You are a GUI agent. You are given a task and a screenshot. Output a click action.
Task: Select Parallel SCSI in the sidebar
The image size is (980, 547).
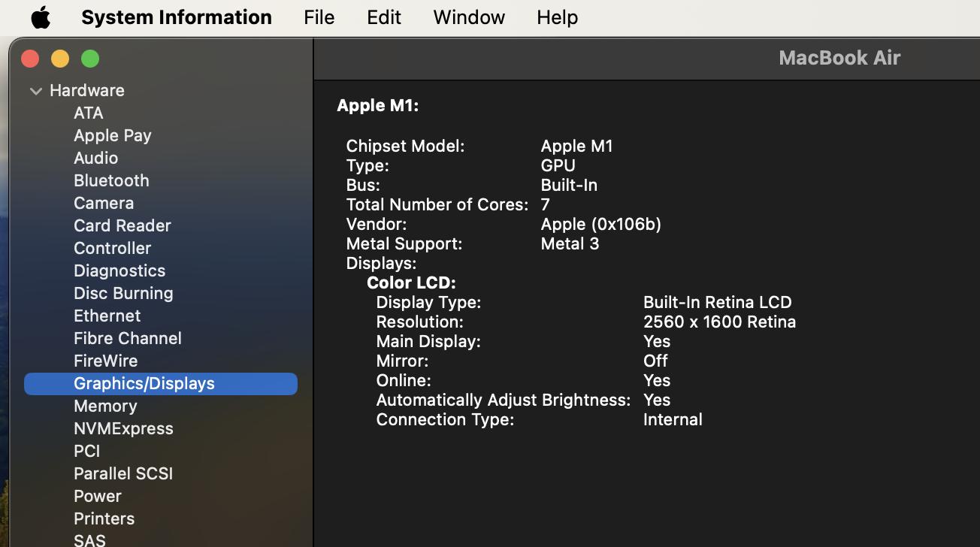point(123,473)
